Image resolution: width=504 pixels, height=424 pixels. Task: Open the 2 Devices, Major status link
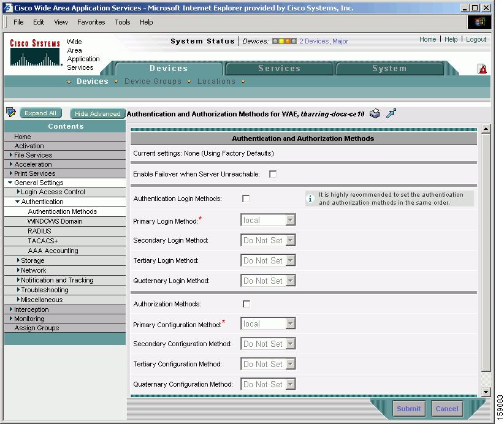coord(324,41)
